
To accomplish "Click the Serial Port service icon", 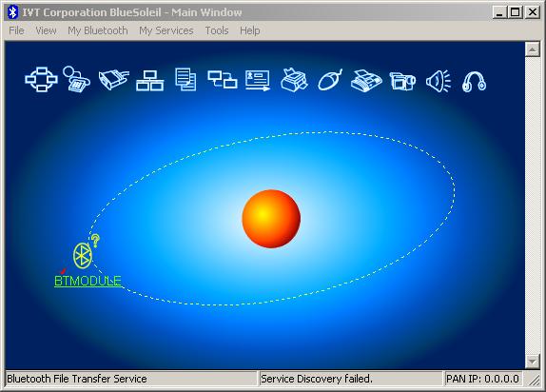I will coord(113,79).
